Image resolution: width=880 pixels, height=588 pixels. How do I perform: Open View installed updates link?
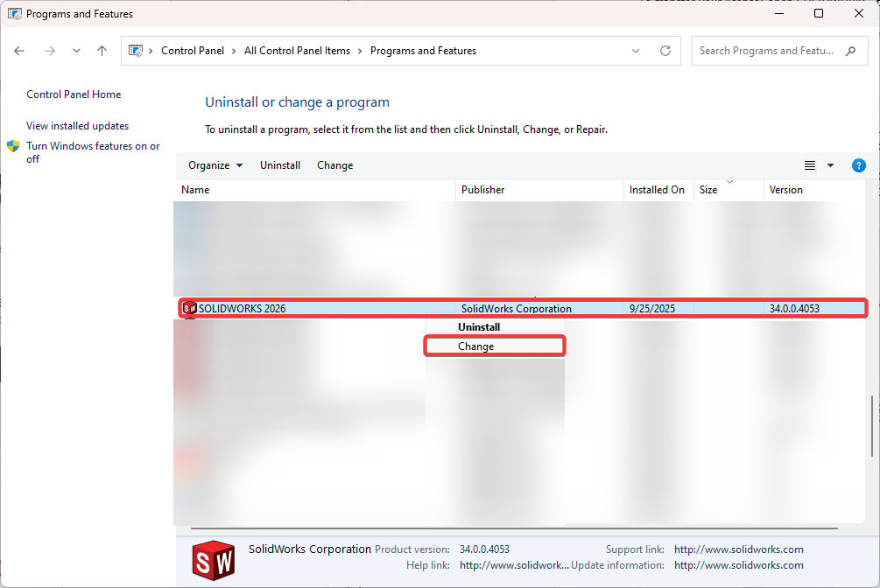click(x=77, y=126)
